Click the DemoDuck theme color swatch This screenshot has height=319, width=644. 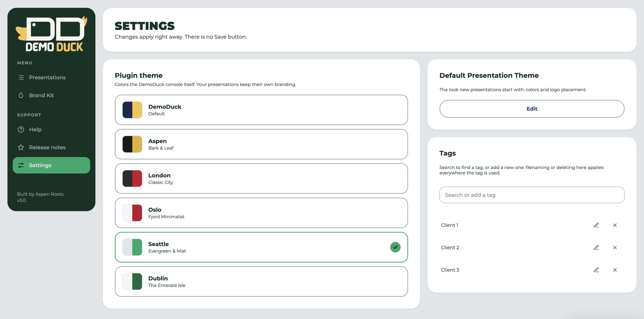tap(132, 110)
